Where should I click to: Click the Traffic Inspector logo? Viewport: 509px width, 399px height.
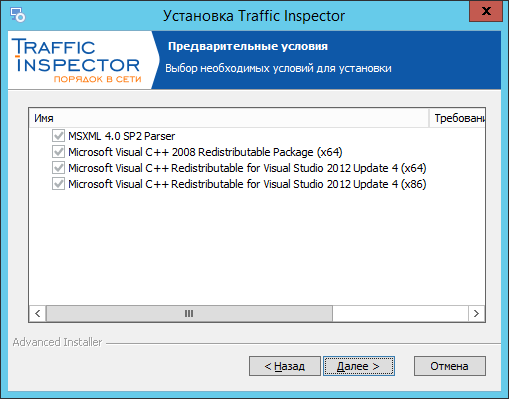coord(77,61)
